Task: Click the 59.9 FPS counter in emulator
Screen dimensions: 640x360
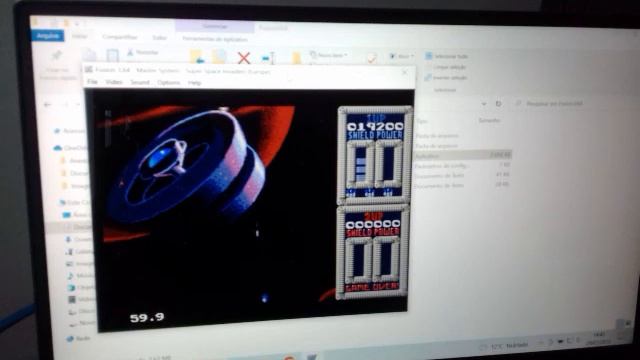Action: click(x=147, y=318)
